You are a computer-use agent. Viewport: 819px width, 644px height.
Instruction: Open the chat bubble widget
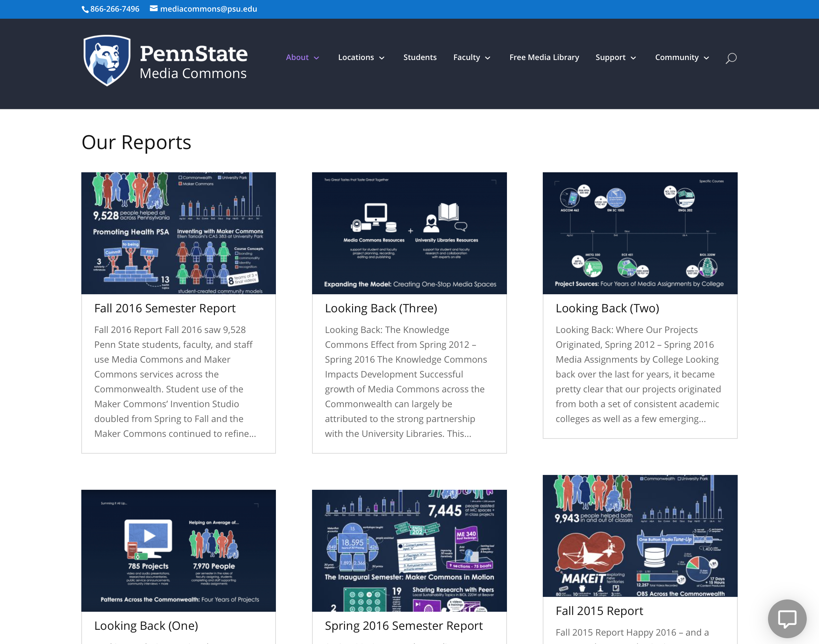coord(787,619)
